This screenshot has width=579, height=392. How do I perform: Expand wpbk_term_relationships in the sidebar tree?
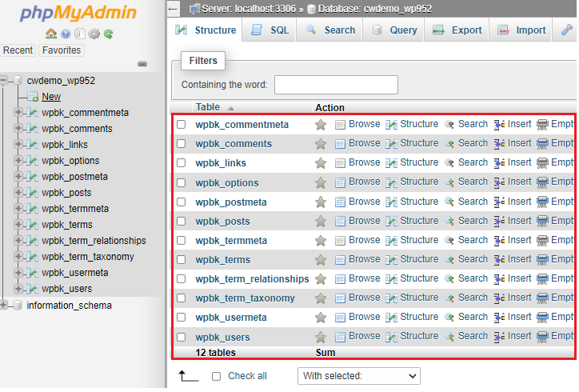pos(18,240)
